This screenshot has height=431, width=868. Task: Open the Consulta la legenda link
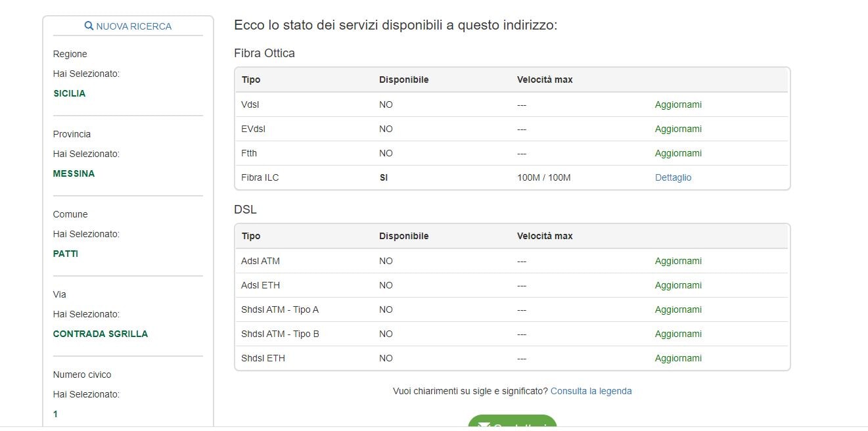click(591, 391)
